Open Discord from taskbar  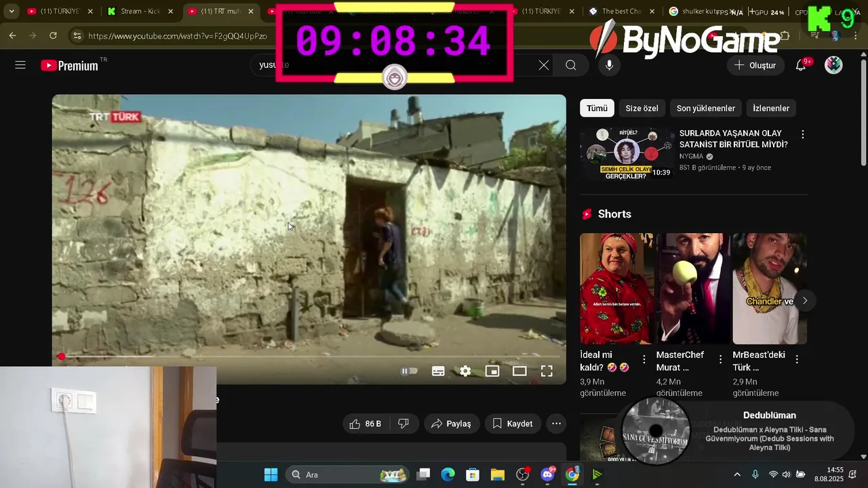(x=548, y=474)
